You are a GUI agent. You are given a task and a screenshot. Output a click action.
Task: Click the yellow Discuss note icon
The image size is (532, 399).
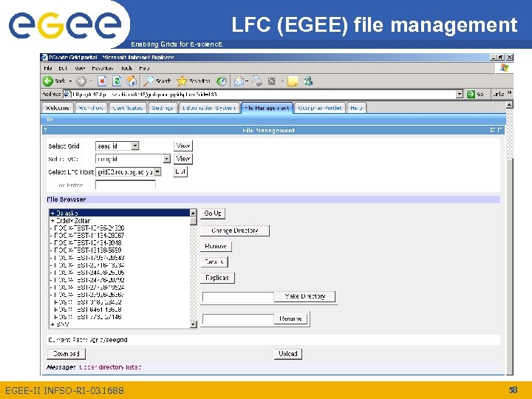[293, 81]
